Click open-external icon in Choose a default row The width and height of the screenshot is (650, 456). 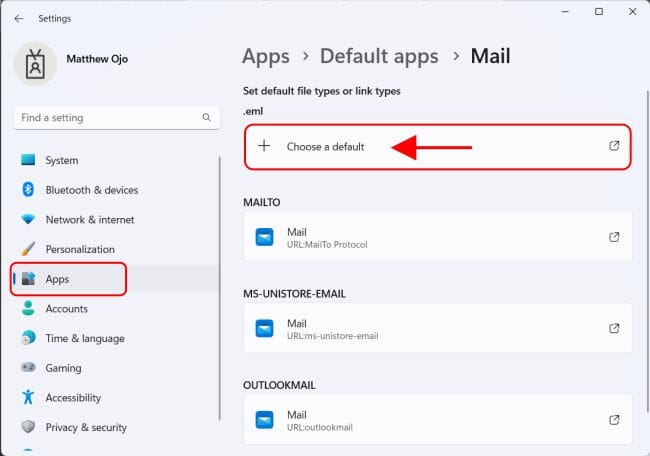pos(614,146)
